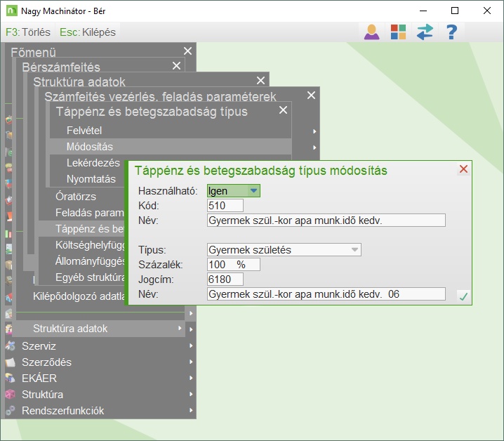Expand the Struktúra submenu arrow

coord(191,394)
